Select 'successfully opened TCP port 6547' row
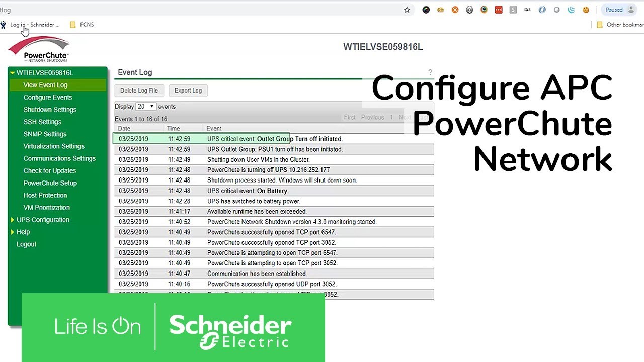Viewport: 644px width, 362px height. click(x=274, y=232)
